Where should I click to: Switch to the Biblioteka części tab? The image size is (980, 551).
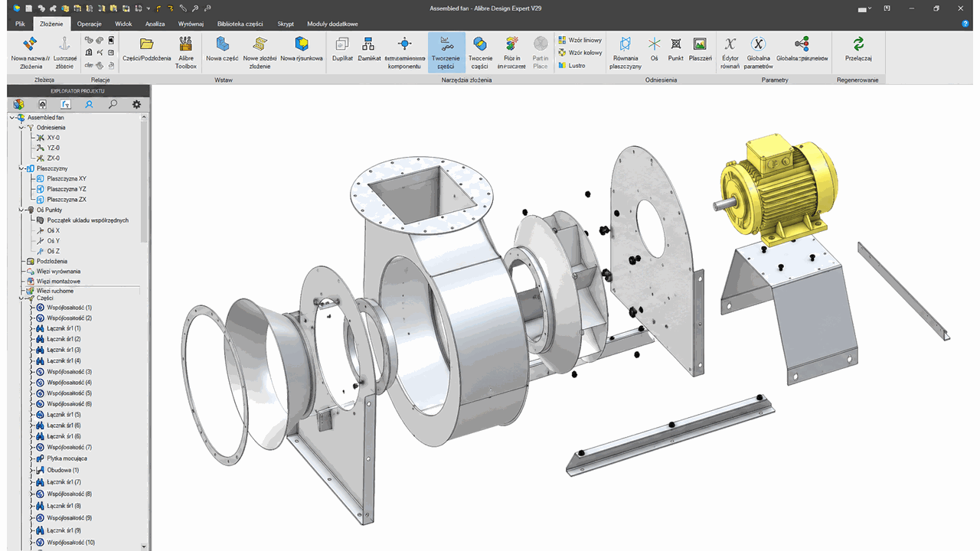pyautogui.click(x=240, y=24)
